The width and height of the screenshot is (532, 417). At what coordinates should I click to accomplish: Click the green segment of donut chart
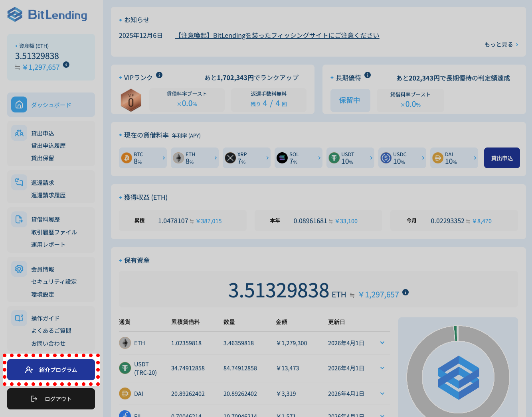click(456, 334)
